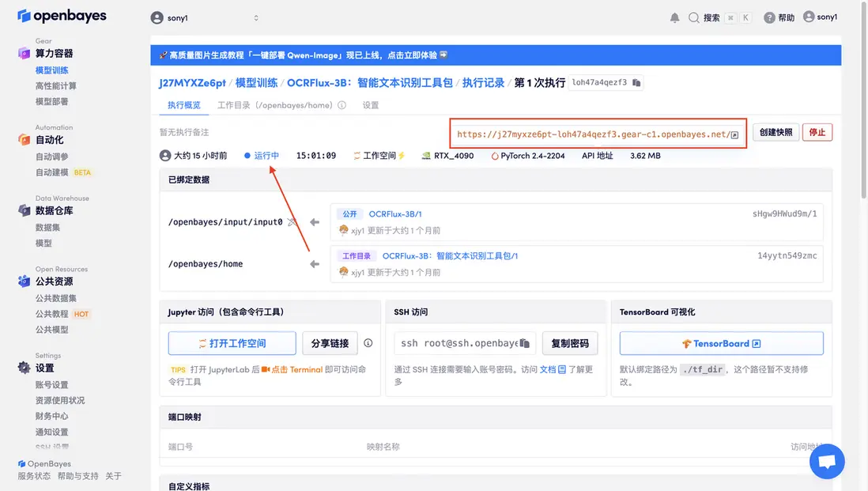The image size is (868, 491).
Task: Click the 执行记录 breadcrumb link
Action: (x=483, y=83)
